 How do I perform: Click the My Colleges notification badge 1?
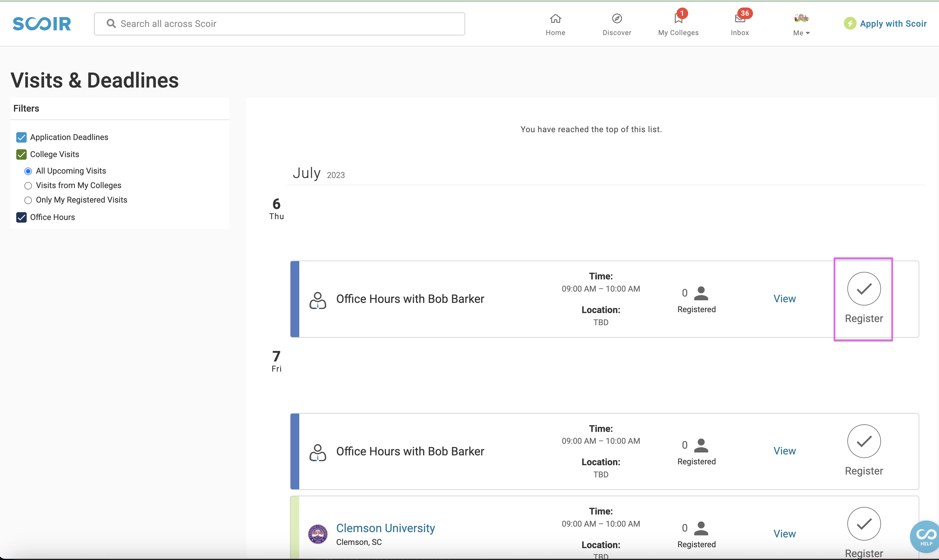pyautogui.click(x=682, y=13)
